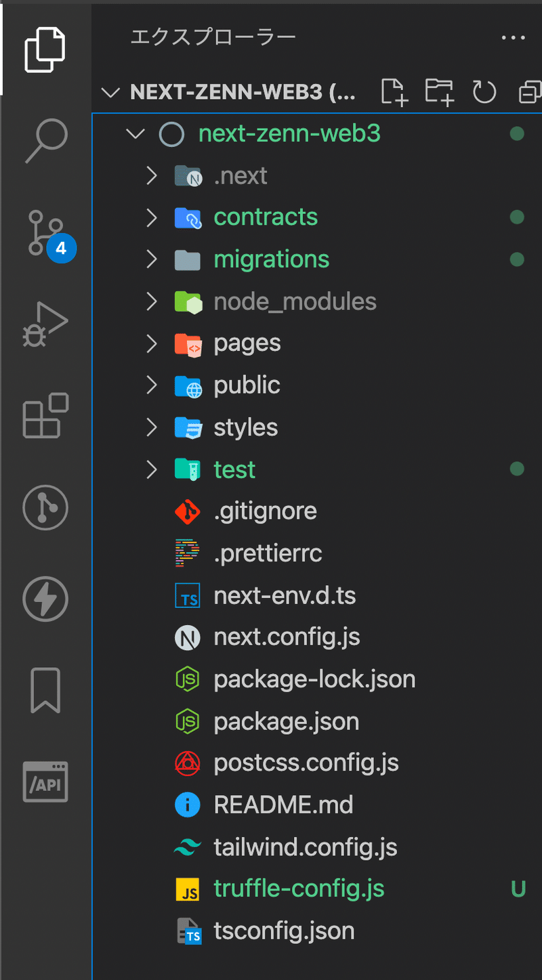Refresh the explorer file tree
The width and height of the screenshot is (542, 980).
(484, 92)
